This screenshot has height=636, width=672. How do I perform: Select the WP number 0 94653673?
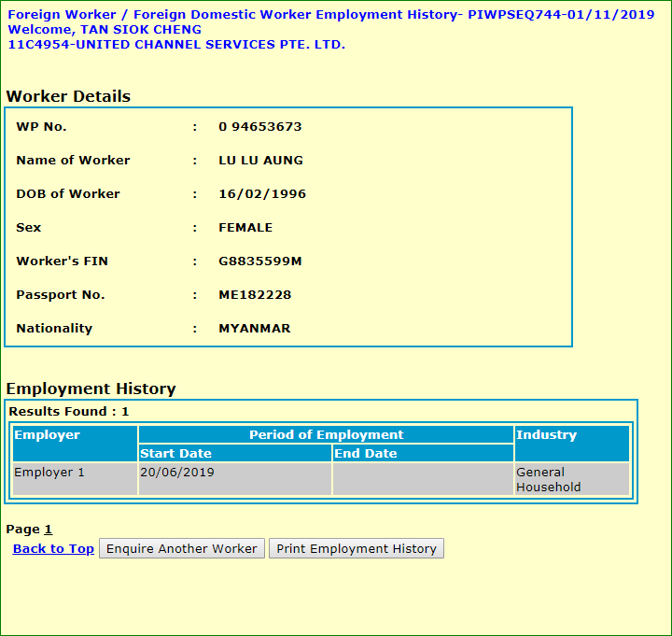click(260, 127)
